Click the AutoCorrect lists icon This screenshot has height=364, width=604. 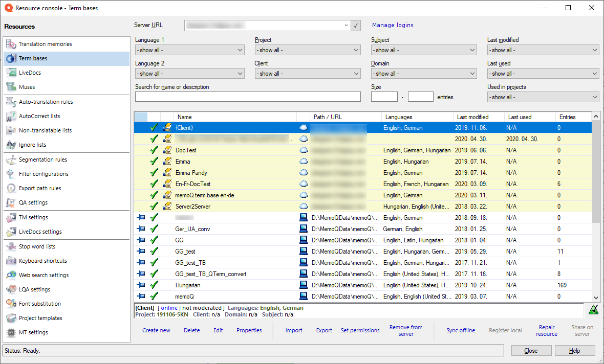pos(11,116)
